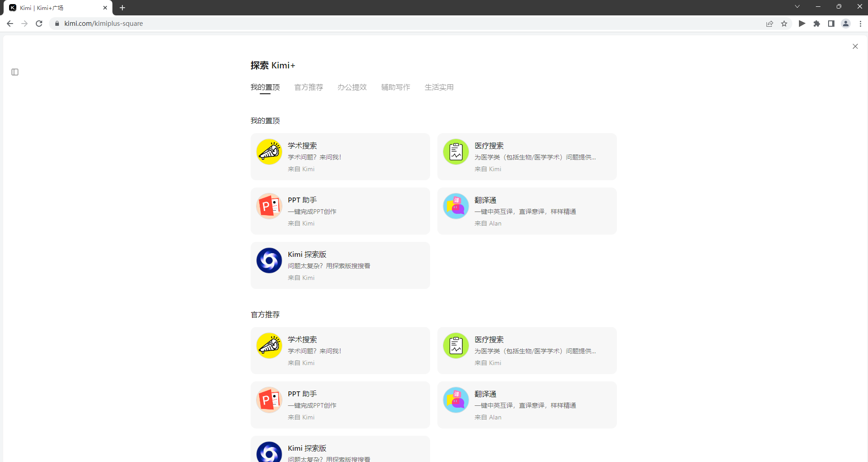
Task: View site security lock info
Action: point(57,24)
